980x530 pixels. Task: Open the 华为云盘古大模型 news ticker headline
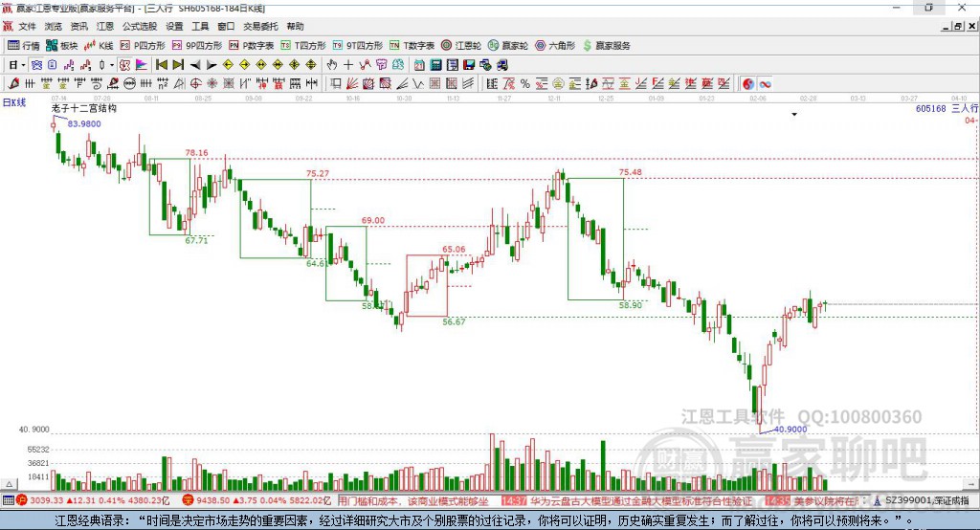click(x=641, y=501)
